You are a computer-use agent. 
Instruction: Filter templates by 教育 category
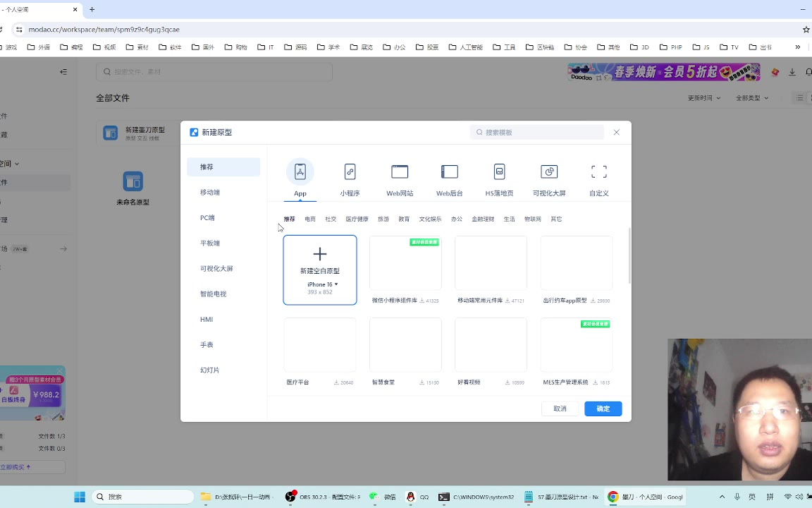[x=404, y=219]
